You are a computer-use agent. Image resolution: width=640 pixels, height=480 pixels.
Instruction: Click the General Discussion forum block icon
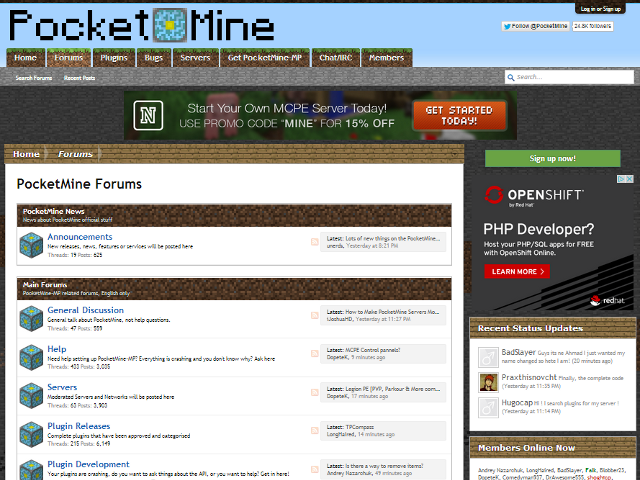coord(31,317)
